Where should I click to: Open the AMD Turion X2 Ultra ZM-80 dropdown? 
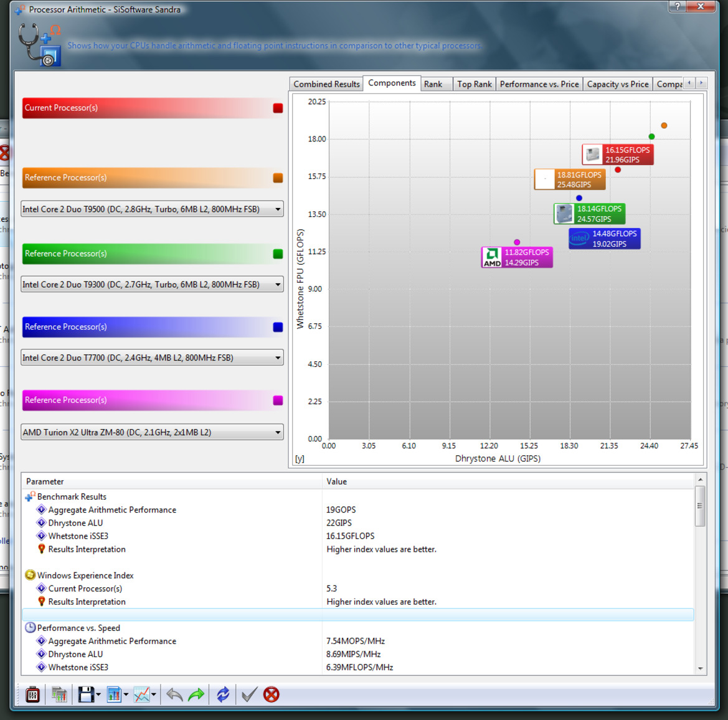(153, 432)
